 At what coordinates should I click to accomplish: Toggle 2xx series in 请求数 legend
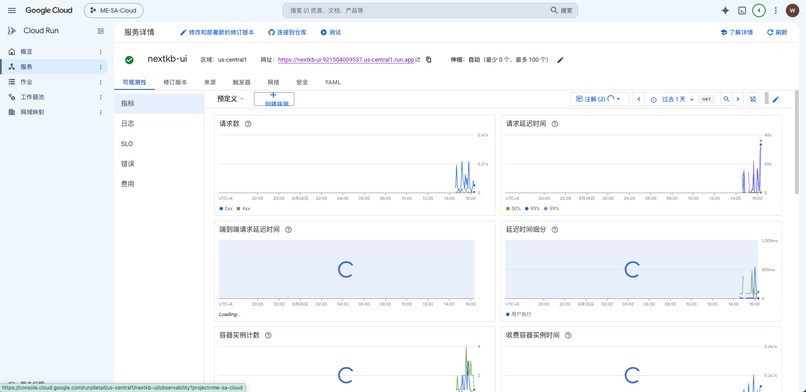(x=226, y=209)
